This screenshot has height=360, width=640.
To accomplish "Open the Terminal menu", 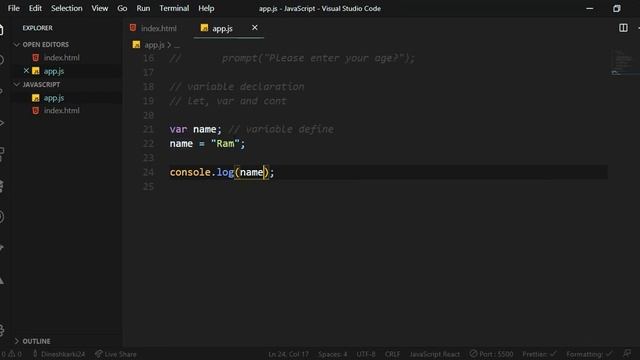I will pyautogui.click(x=174, y=8).
